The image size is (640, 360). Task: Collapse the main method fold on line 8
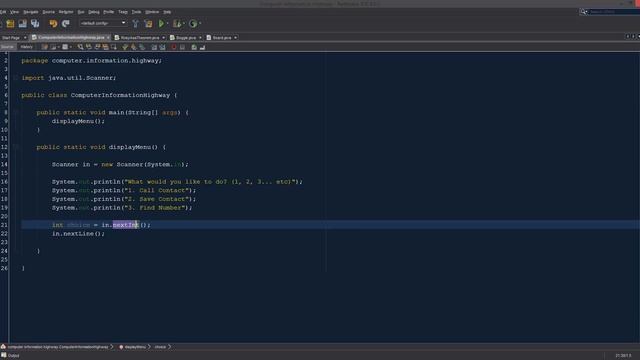pos(16,112)
